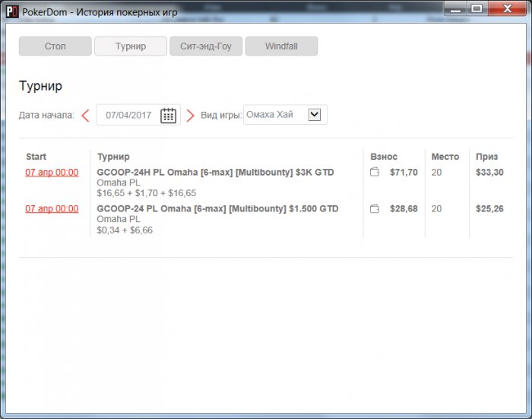Open start link for GCOOP-24 $1.500 GTD
This screenshot has width=532, height=419.
click(x=52, y=209)
